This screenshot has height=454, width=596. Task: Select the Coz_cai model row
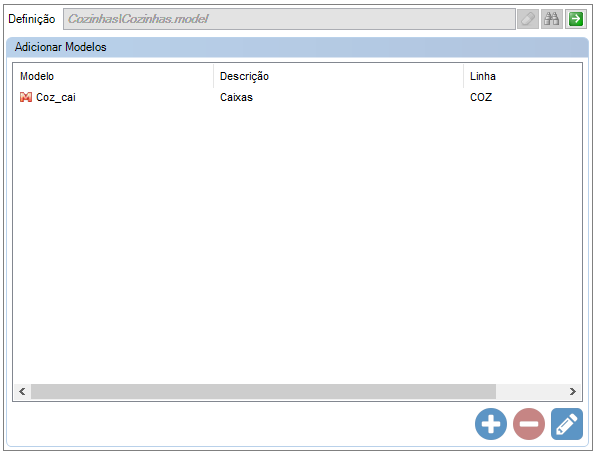click(x=297, y=97)
